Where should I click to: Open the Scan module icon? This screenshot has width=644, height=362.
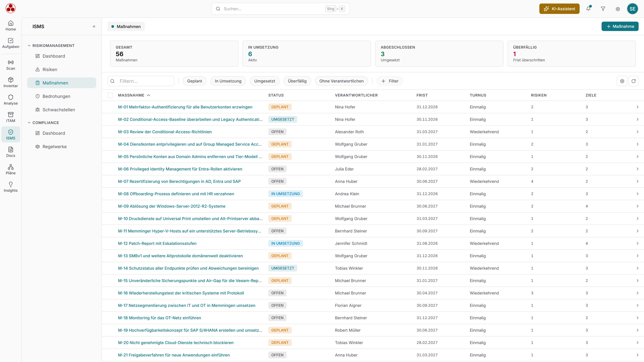pos(11,65)
